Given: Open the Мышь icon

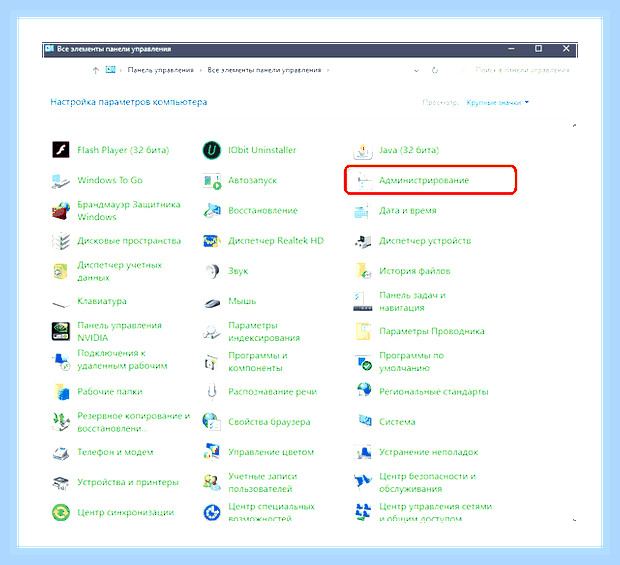Looking at the screenshot, I should pyautogui.click(x=212, y=303).
